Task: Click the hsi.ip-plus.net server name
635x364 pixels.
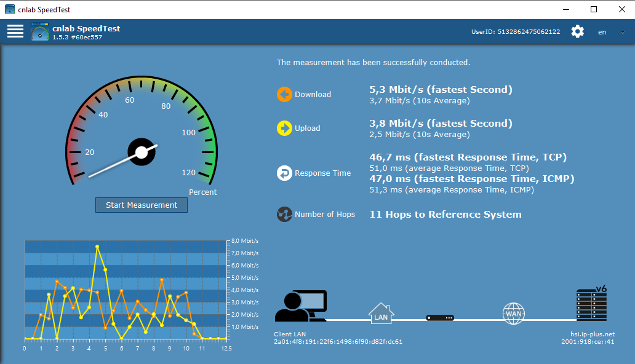Action: (593, 334)
